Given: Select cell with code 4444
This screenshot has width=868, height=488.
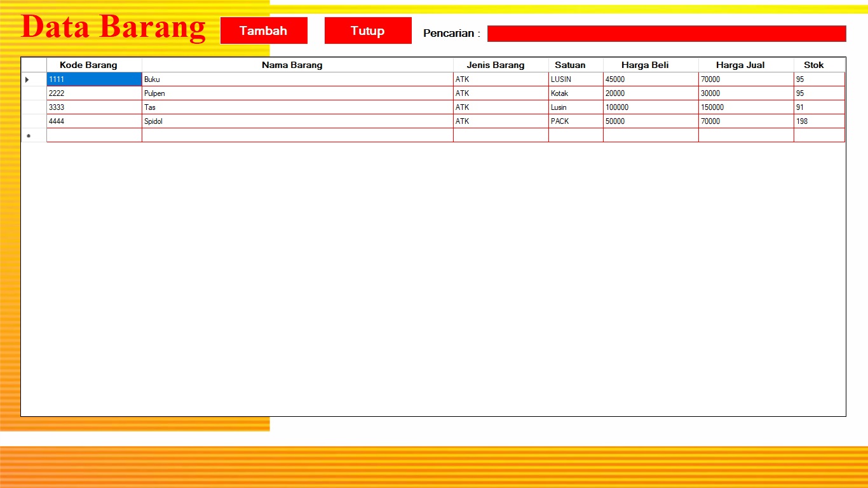Looking at the screenshot, I should pos(94,121).
